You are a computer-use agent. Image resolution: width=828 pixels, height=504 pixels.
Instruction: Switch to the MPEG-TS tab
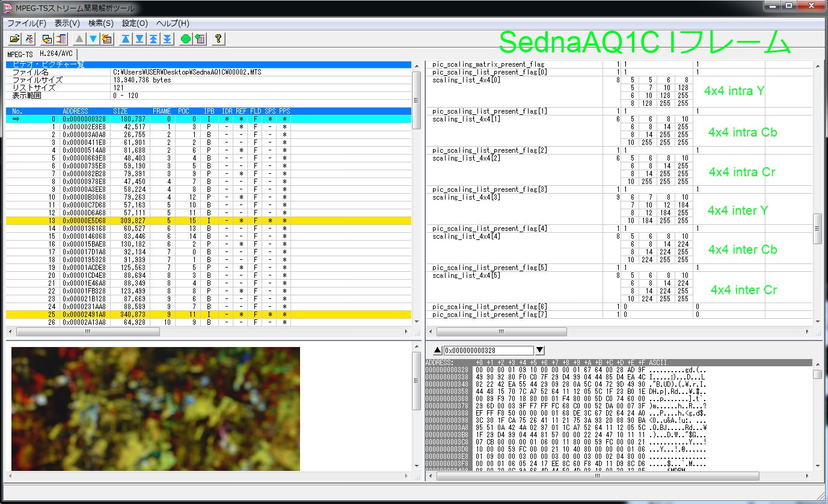pos(20,55)
